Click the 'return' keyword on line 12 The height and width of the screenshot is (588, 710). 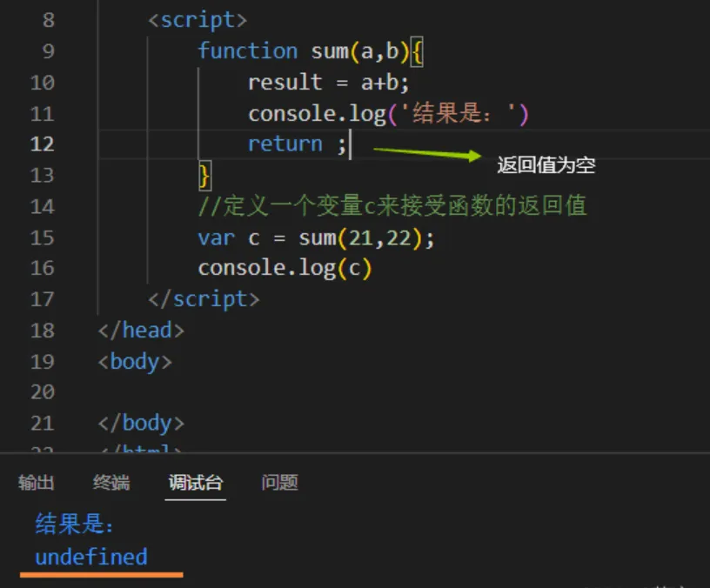coord(285,144)
